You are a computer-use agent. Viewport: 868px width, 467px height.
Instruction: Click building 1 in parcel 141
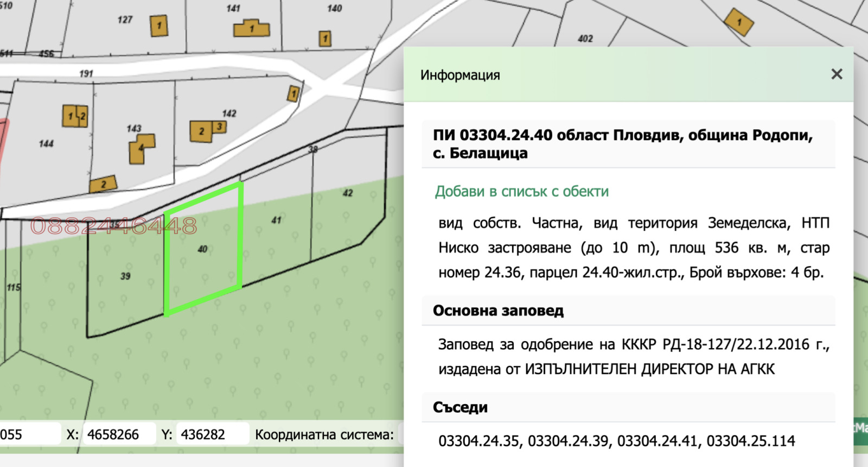(252, 28)
